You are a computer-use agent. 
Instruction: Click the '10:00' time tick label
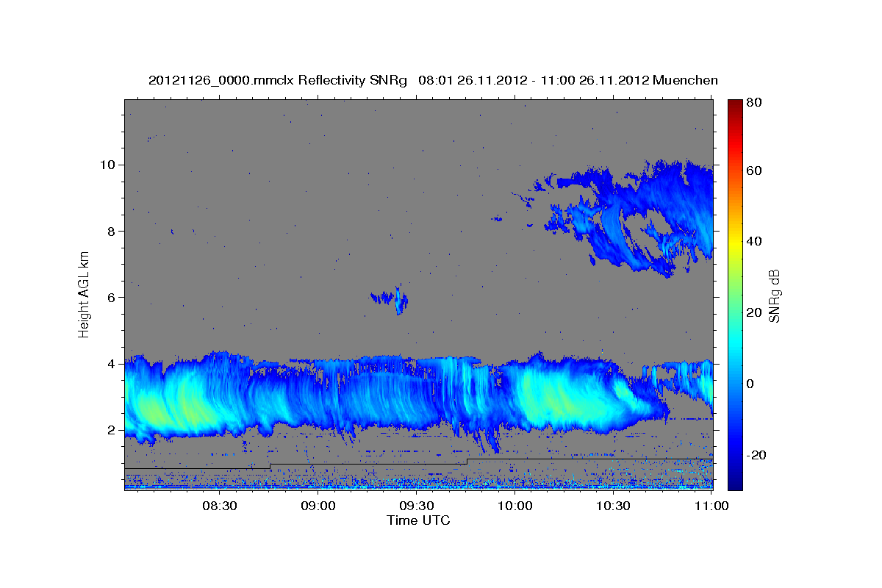coord(515,506)
